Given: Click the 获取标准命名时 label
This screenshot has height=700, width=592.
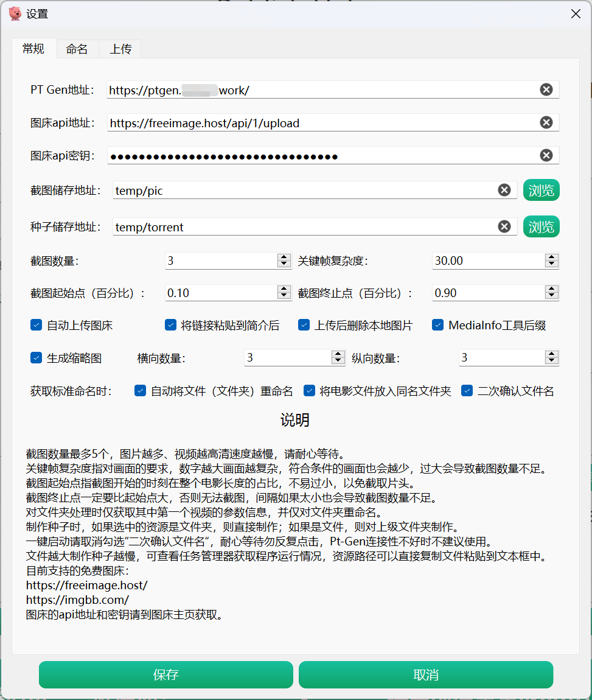Looking at the screenshot, I should 71,391.
